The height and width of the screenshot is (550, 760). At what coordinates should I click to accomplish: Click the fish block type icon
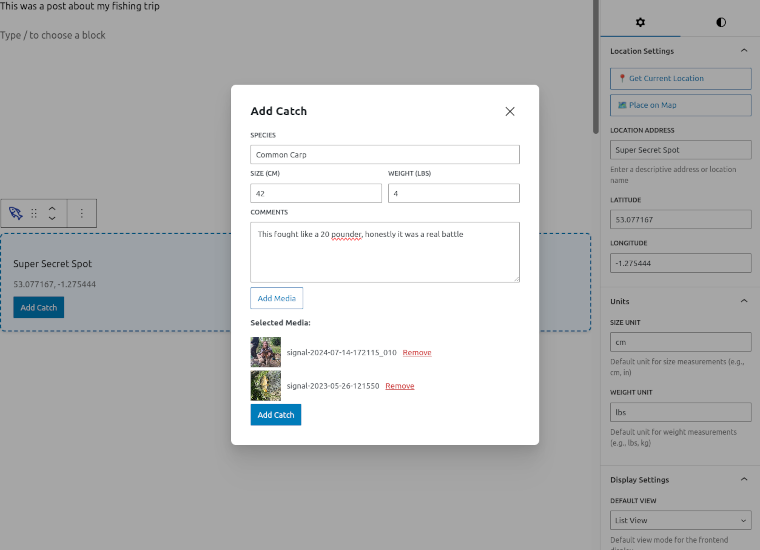point(15,213)
